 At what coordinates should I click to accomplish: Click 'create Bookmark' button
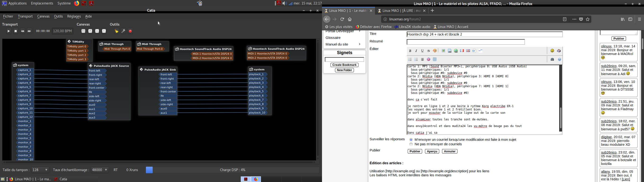[344, 65]
